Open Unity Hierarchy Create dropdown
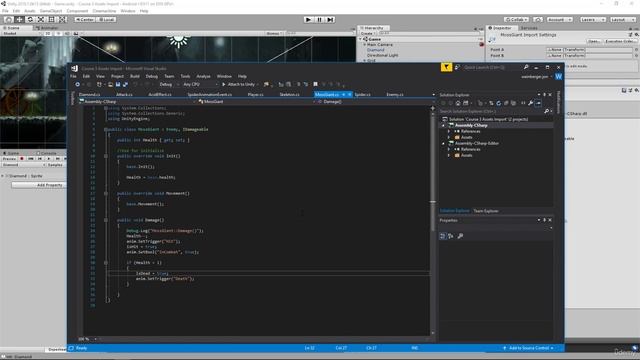640x360 pixels. pos(368,33)
